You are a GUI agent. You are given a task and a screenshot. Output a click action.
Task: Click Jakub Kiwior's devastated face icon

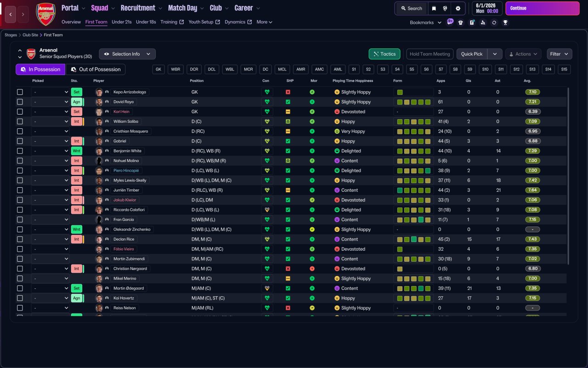coord(337,200)
